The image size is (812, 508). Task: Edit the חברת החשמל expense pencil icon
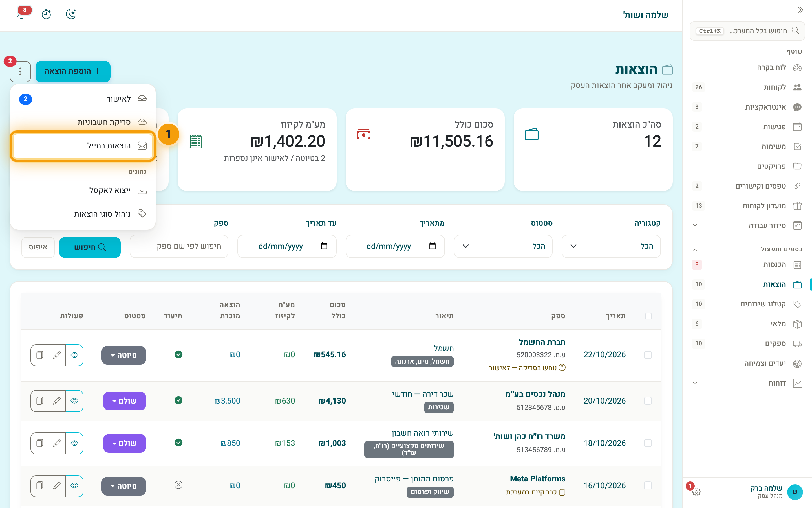tap(57, 355)
